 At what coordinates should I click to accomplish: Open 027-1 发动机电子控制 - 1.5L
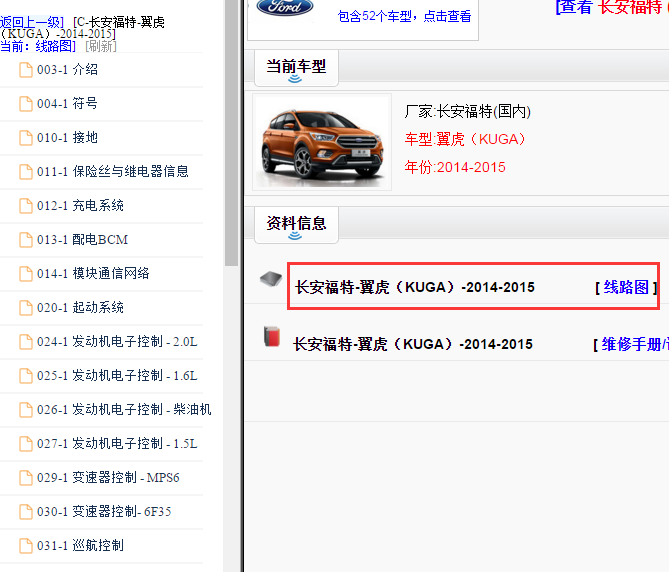click(x=117, y=444)
